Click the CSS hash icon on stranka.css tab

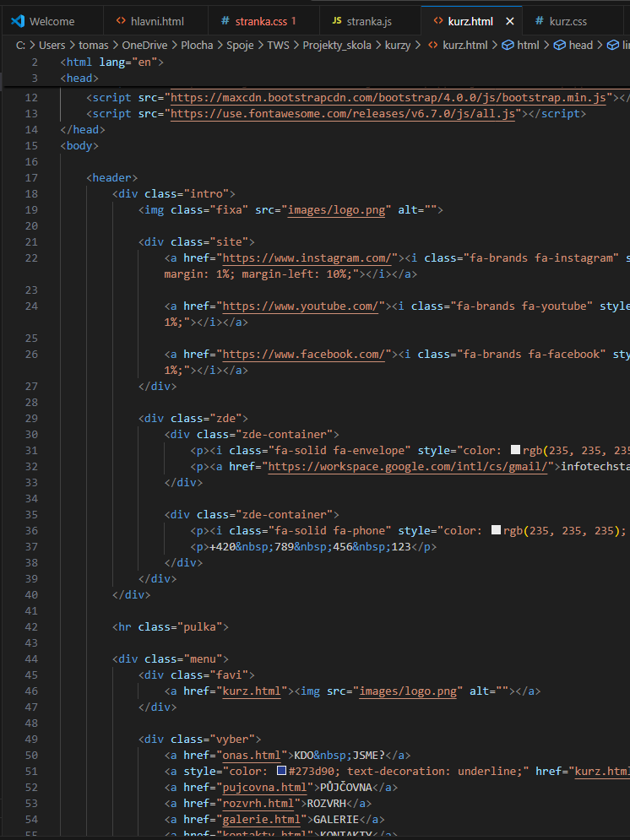(x=225, y=21)
